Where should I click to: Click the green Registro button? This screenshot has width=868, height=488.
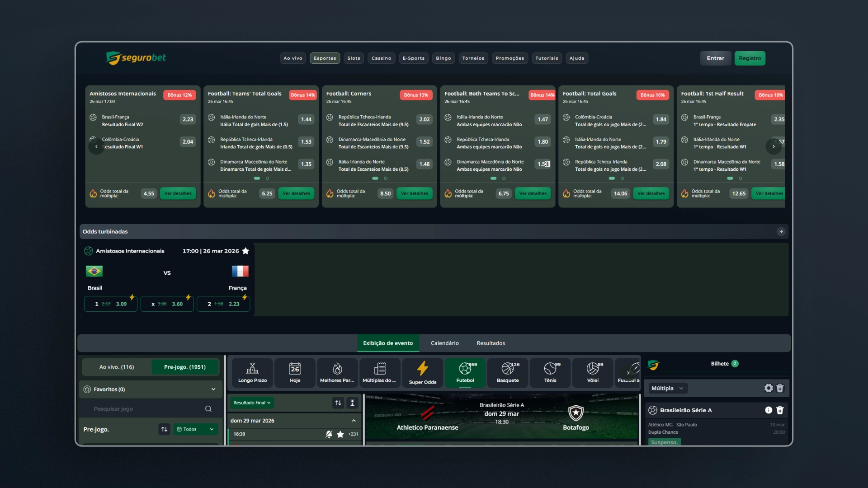click(x=750, y=58)
